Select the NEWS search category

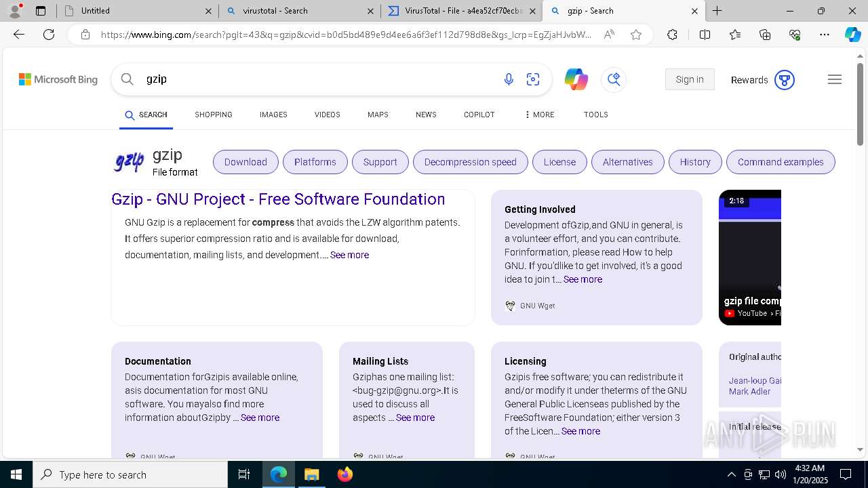point(426,115)
